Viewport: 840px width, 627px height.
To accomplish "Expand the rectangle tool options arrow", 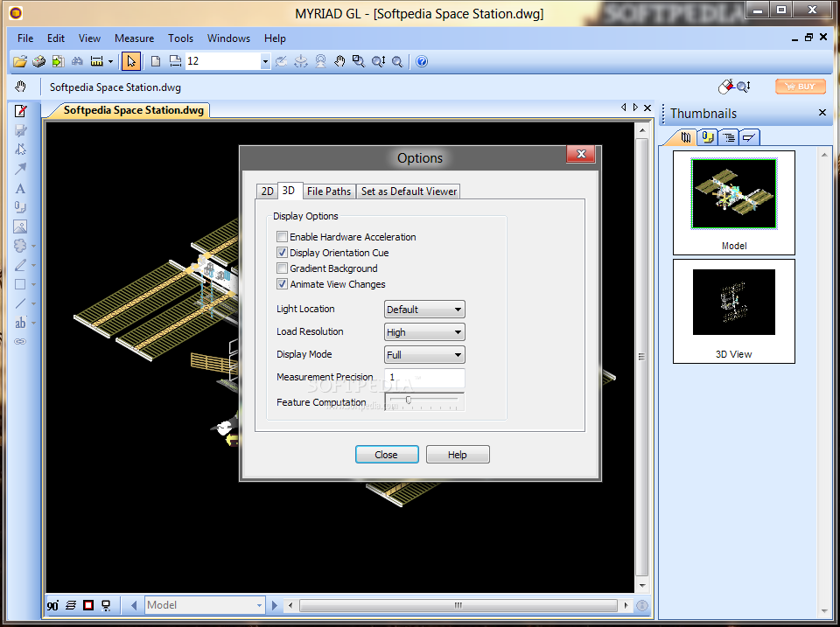I will point(34,285).
